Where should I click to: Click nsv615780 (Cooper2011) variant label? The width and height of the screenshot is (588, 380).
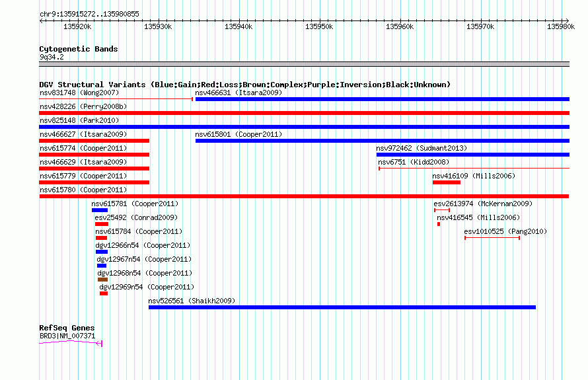coord(83,190)
